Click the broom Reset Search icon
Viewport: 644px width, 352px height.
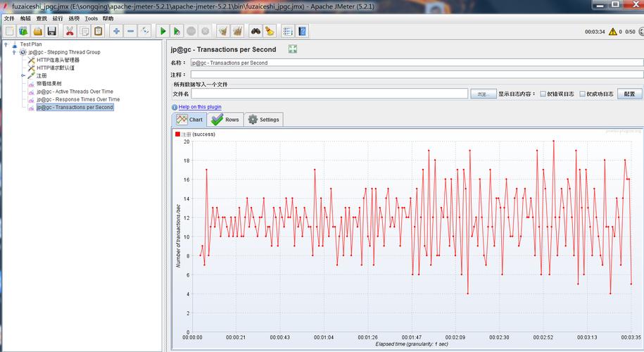[x=270, y=31]
